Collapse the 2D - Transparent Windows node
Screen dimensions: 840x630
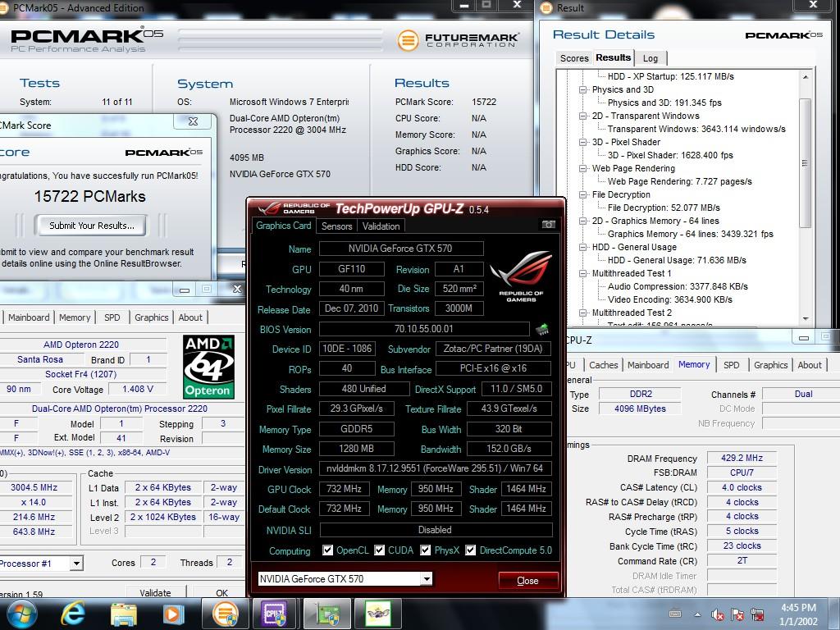point(583,116)
